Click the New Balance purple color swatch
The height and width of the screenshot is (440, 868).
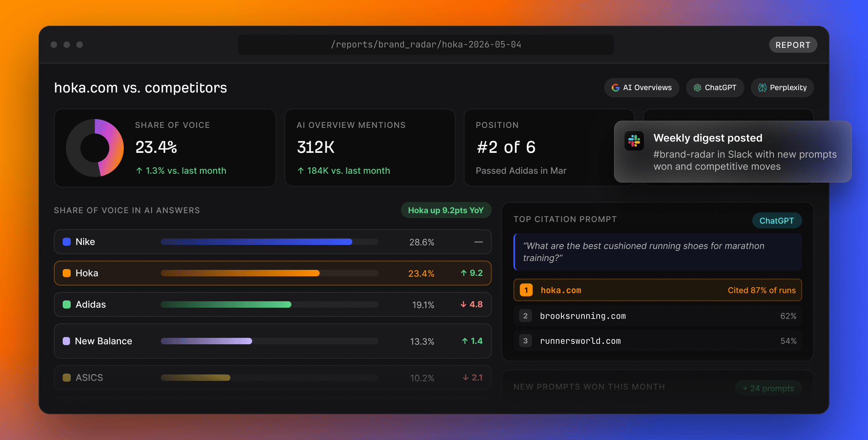click(67, 341)
